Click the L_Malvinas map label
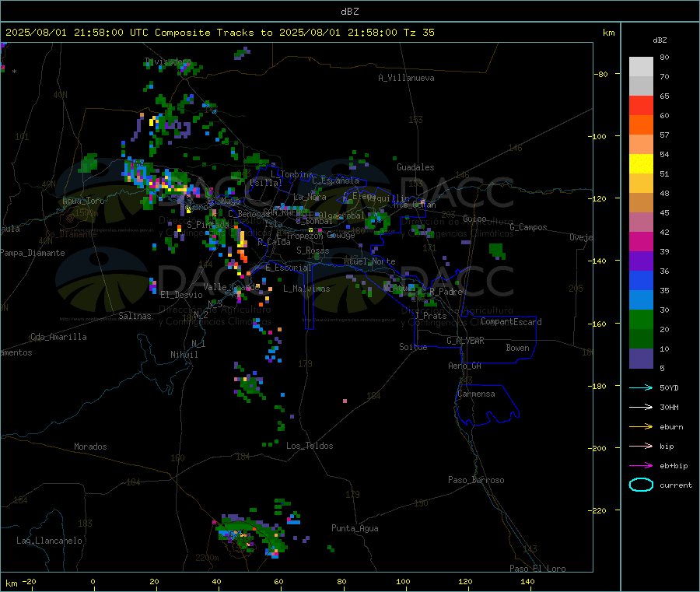The image size is (700, 592). (x=306, y=289)
